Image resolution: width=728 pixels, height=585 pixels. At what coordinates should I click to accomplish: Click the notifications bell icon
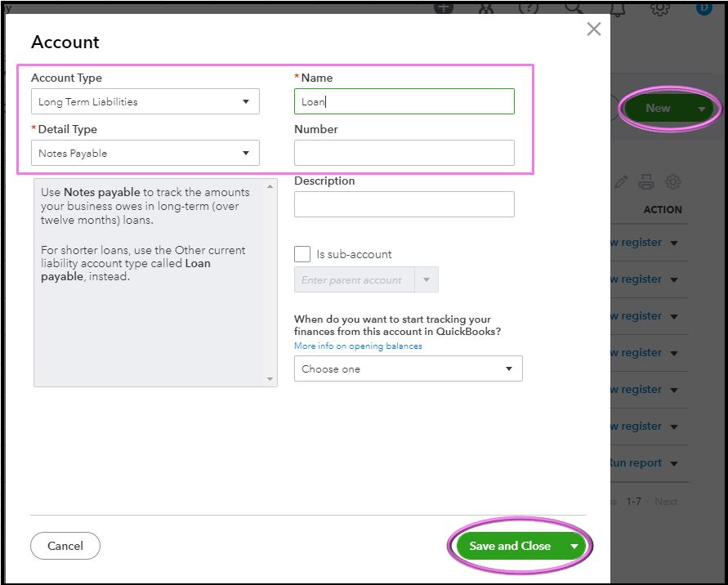616,7
